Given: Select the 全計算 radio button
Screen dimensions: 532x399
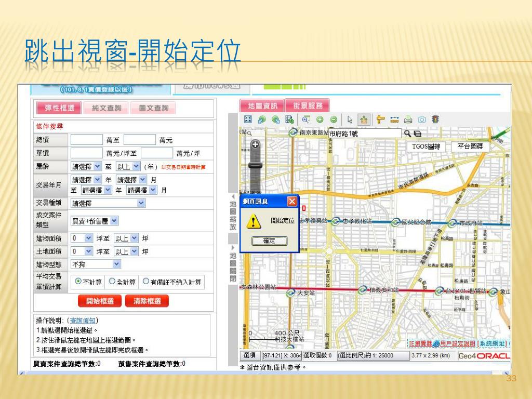Looking at the screenshot, I should 112,281.
